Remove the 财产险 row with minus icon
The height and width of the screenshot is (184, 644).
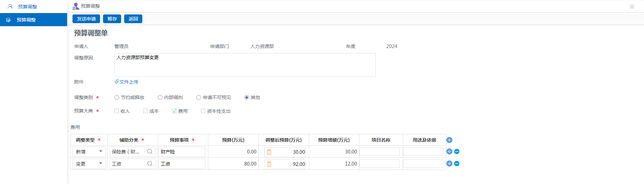pos(457,151)
